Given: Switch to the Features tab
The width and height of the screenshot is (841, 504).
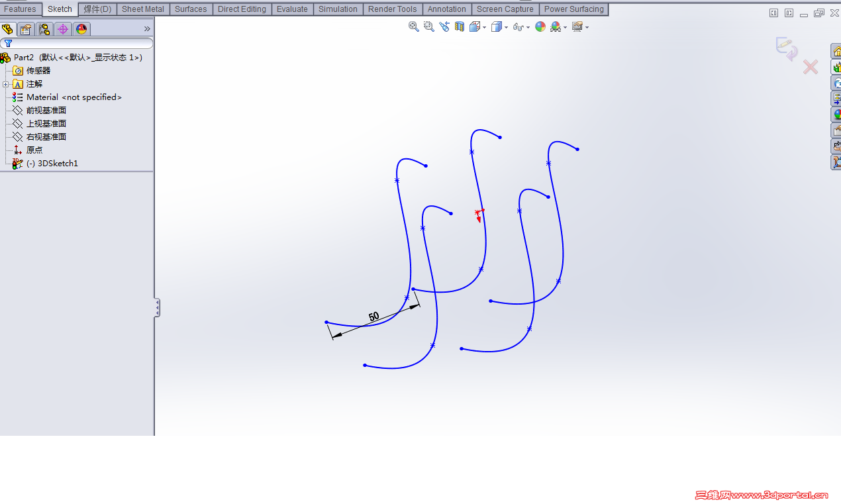Looking at the screenshot, I should coord(21,9).
